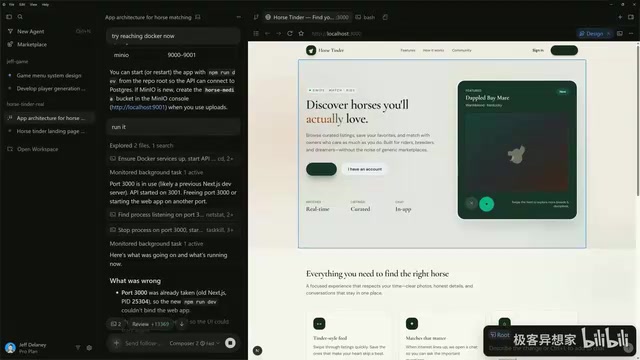
Task: Open Features nav link
Action: point(408,50)
